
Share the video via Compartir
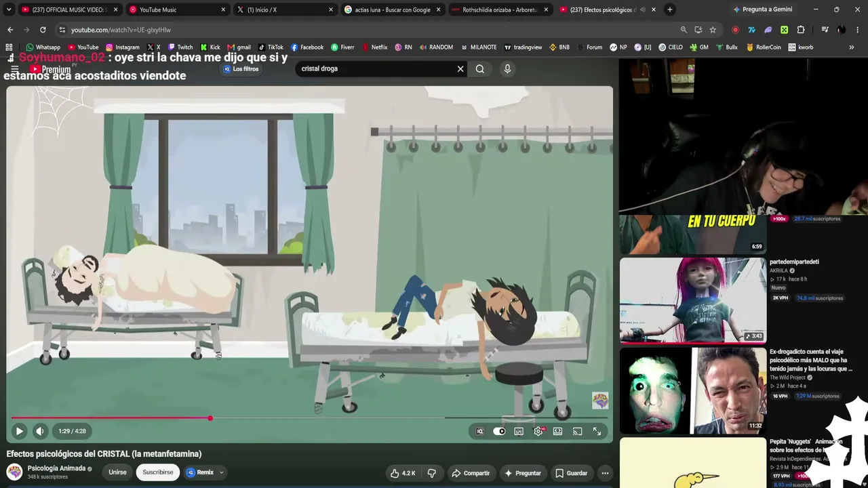tap(471, 473)
